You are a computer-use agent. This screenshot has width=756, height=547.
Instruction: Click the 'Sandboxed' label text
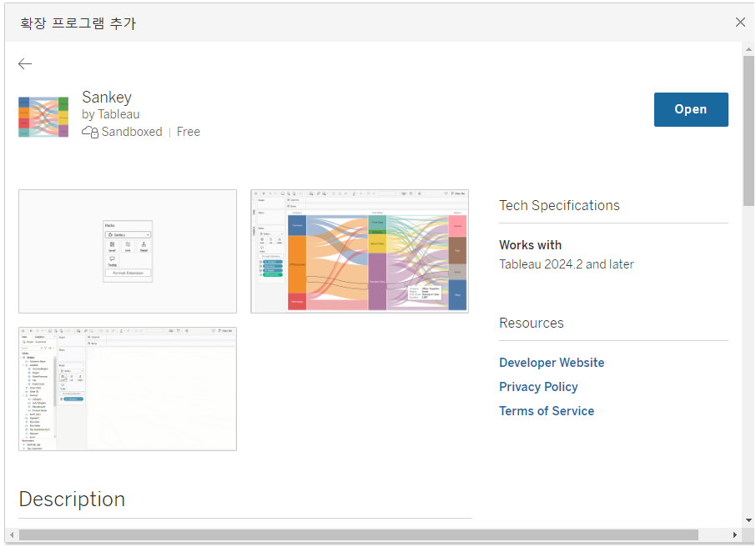[x=132, y=132]
